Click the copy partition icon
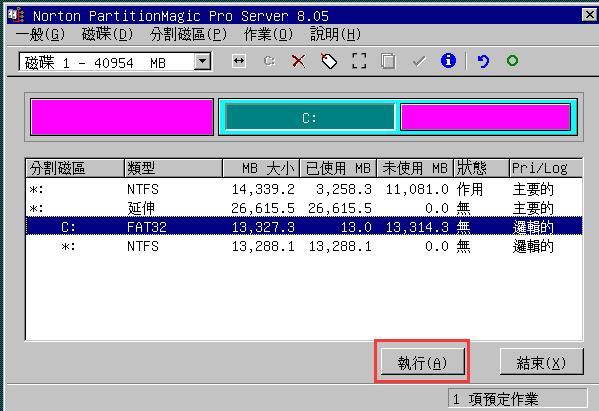The height and width of the screenshot is (411, 599). 388,61
